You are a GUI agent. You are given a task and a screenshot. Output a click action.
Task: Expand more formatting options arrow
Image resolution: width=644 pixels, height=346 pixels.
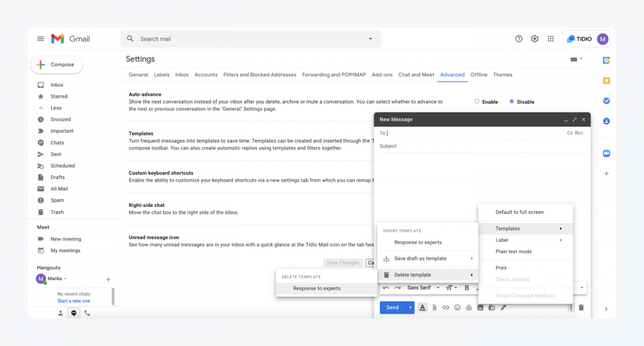pyautogui.click(x=582, y=288)
